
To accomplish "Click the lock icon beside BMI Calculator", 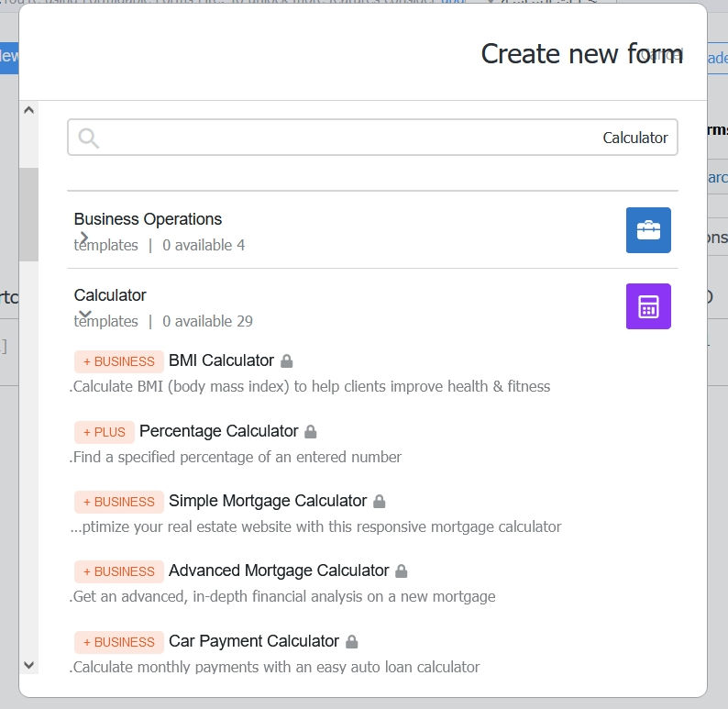I will (286, 361).
